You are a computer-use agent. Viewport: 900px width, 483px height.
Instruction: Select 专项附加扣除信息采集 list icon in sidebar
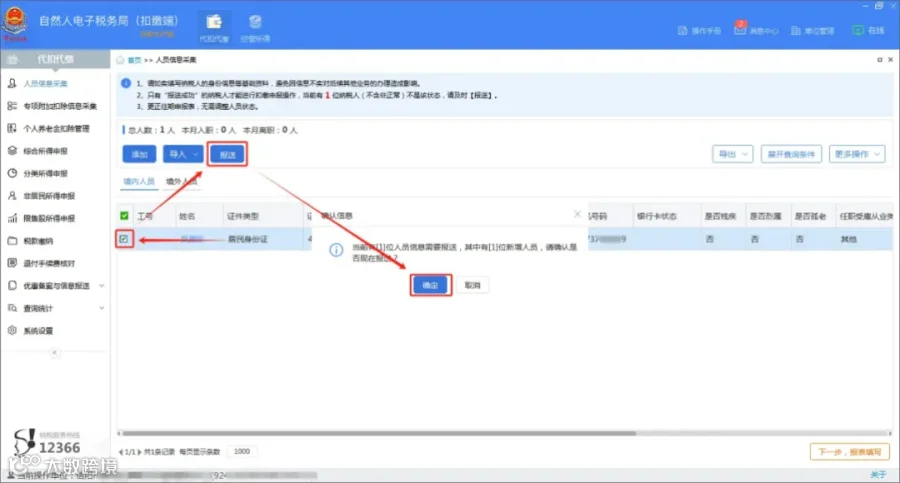12,106
